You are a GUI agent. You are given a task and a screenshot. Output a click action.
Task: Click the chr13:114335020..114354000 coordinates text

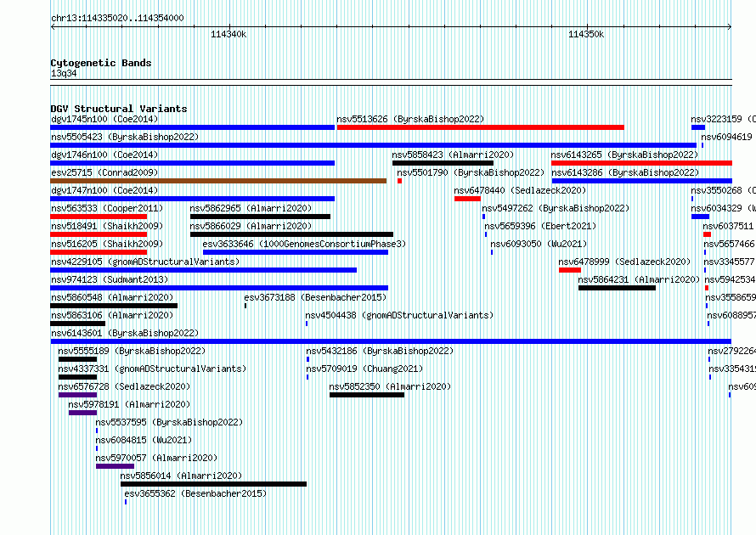(117, 19)
